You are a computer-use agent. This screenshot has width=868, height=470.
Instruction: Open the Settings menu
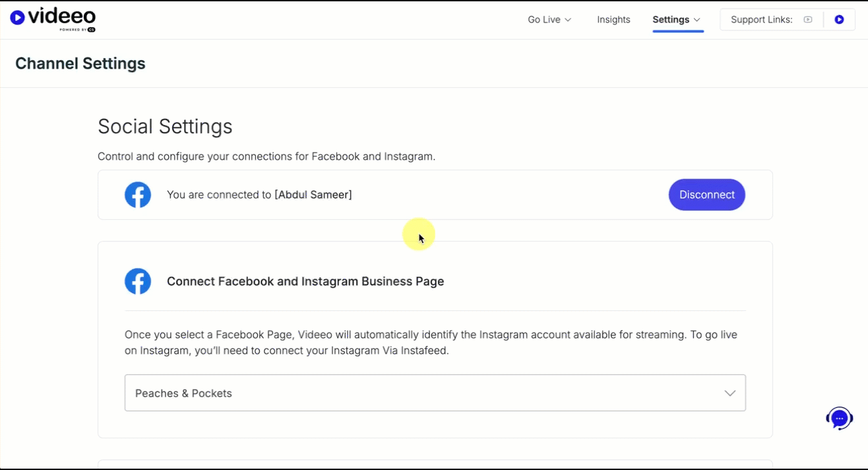point(671,20)
